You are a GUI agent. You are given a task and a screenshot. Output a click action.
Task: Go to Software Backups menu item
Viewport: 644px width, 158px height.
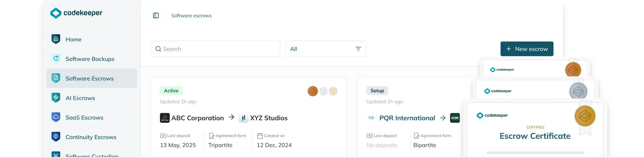(90, 59)
